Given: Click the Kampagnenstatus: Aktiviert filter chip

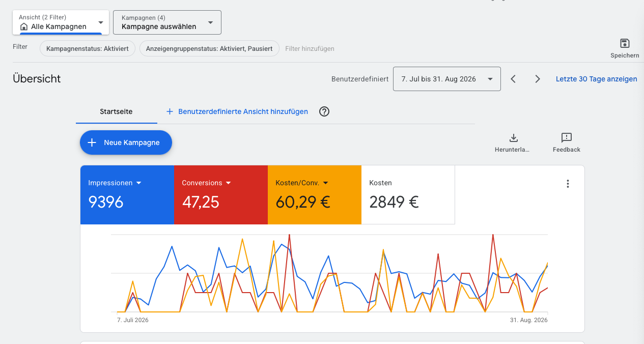Looking at the screenshot, I should pyautogui.click(x=88, y=48).
